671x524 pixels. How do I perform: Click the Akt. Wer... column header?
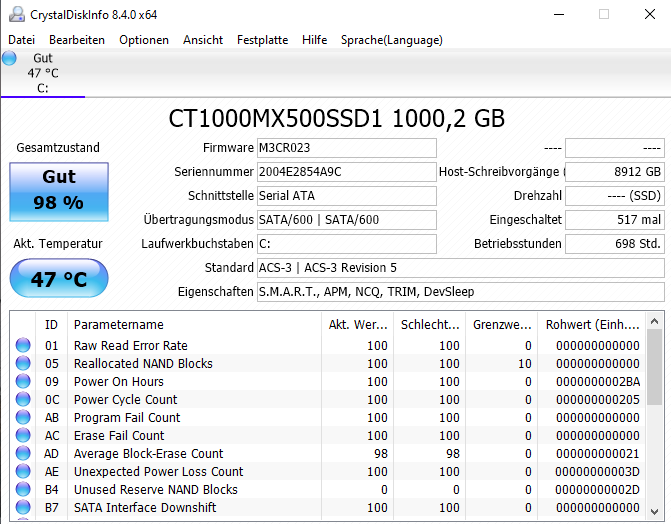pyautogui.click(x=358, y=325)
